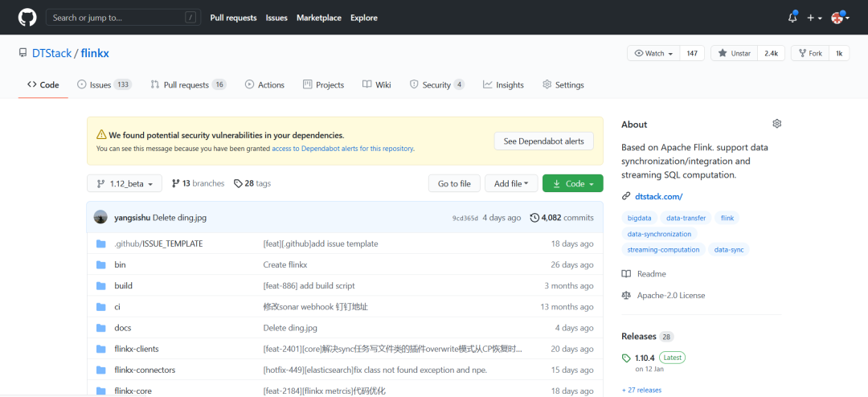The height and width of the screenshot is (397, 868).
Task: Click the commit history clock icon
Action: click(x=535, y=218)
